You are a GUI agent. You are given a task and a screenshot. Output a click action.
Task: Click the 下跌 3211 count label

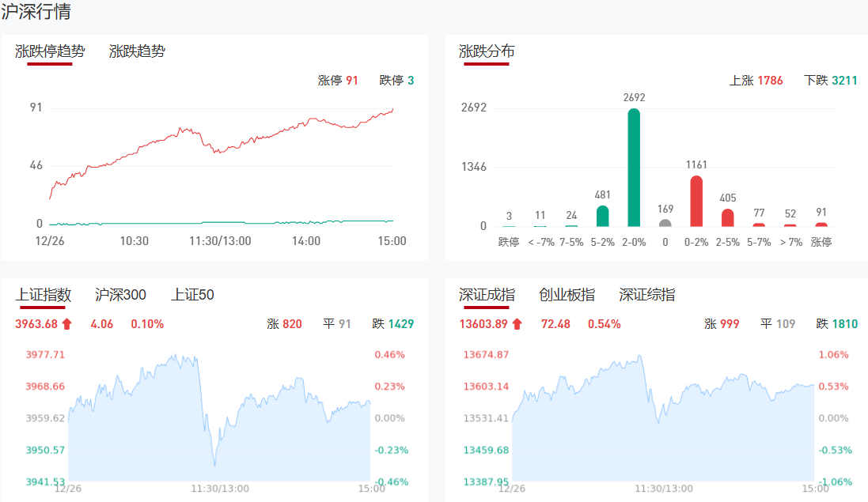tap(830, 81)
